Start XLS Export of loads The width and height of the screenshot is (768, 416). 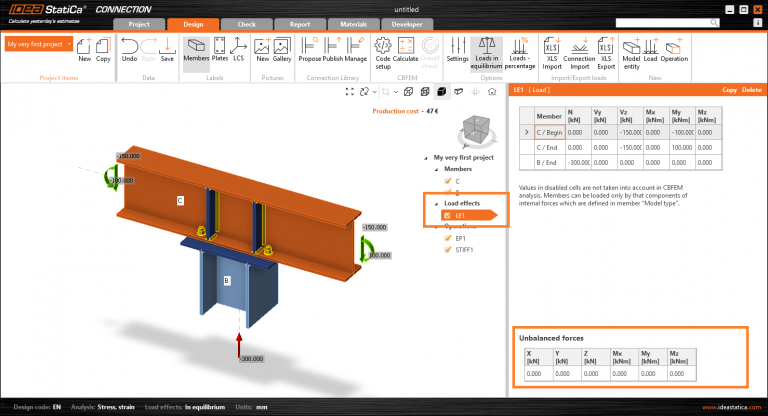[x=606, y=53]
